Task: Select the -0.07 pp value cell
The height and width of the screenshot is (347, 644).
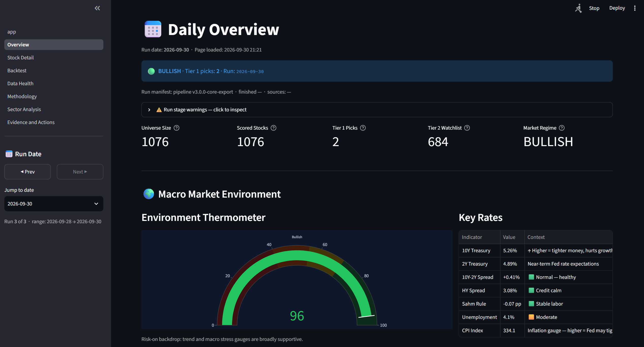Action: pyautogui.click(x=512, y=304)
